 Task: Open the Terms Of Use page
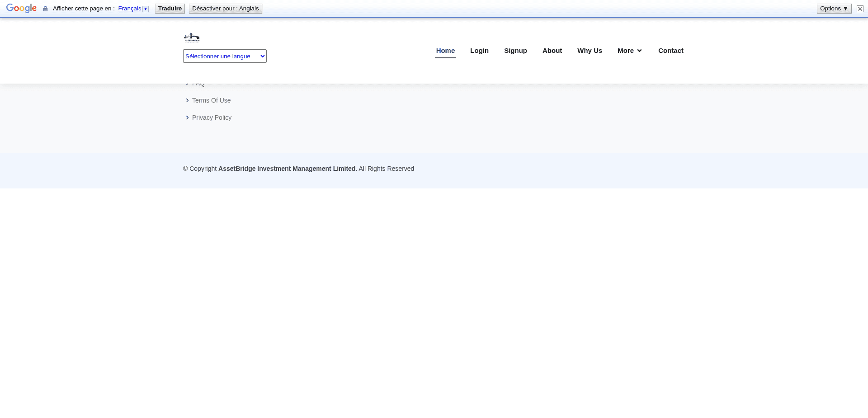point(211,100)
